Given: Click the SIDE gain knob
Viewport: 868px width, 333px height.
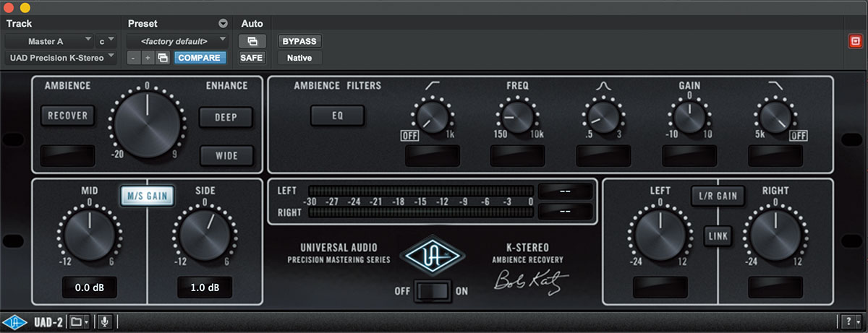Looking at the screenshot, I should click(204, 235).
